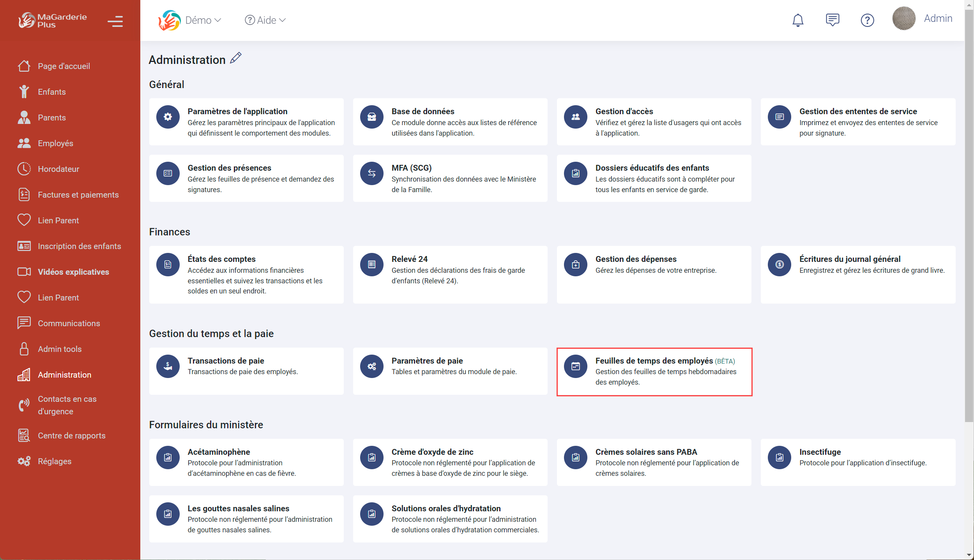
Task: Select Factures et paiements in sidebar
Action: point(78,195)
